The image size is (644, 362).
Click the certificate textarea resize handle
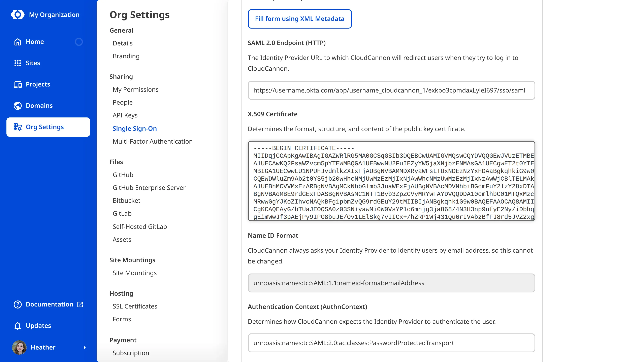tap(533, 218)
